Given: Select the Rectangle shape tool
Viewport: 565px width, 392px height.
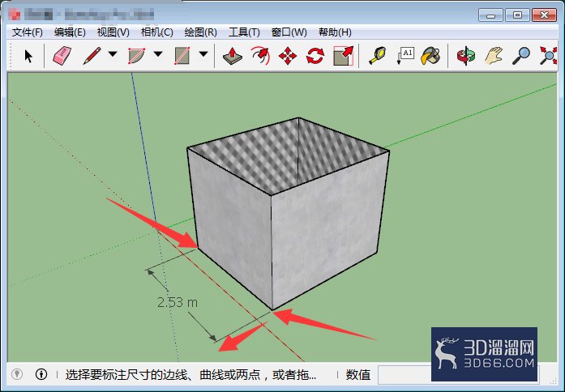Looking at the screenshot, I should tap(182, 56).
